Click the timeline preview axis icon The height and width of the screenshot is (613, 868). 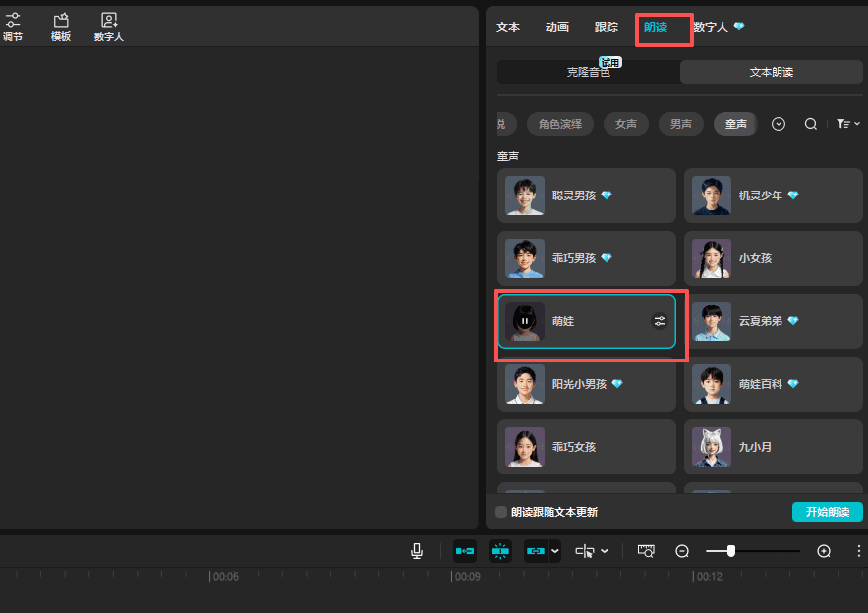646,551
